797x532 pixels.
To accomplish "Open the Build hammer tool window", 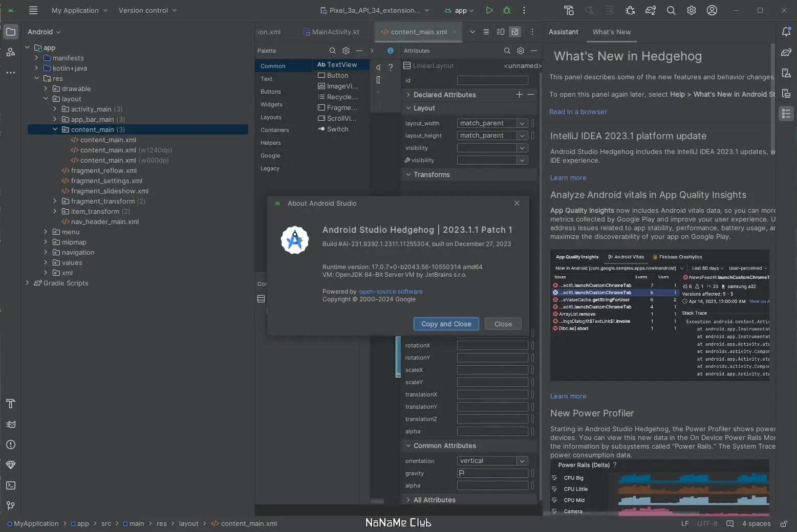I will click(11, 404).
